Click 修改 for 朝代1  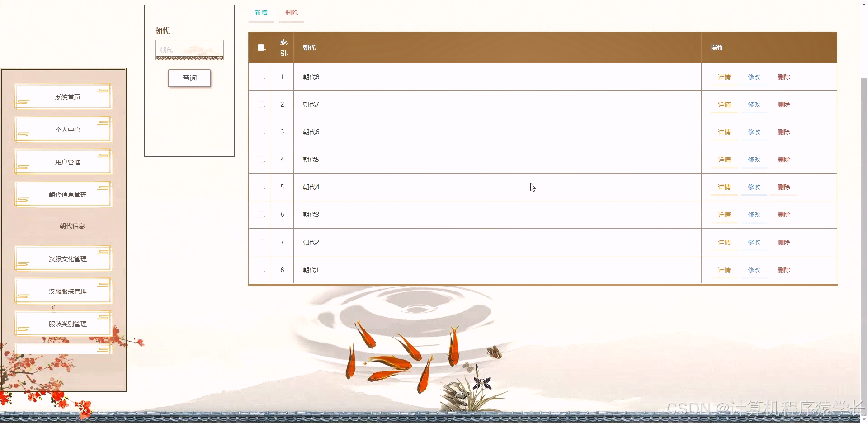(x=754, y=270)
